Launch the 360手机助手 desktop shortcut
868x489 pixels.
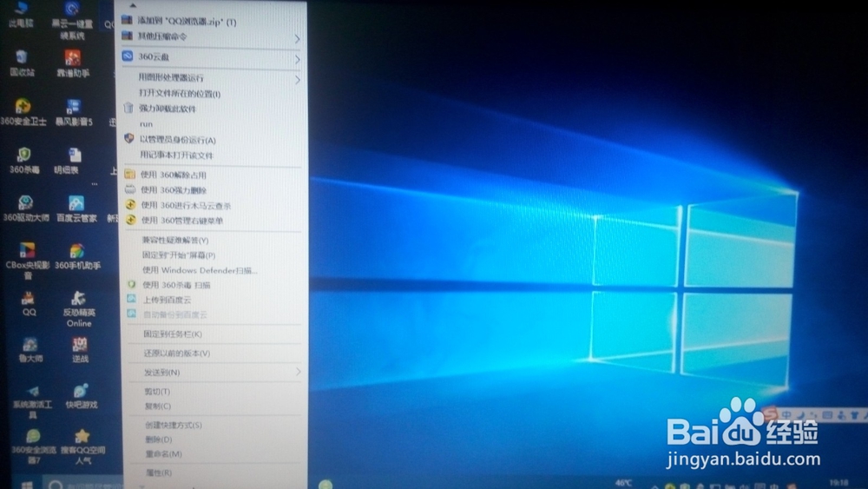pyautogui.click(x=77, y=257)
